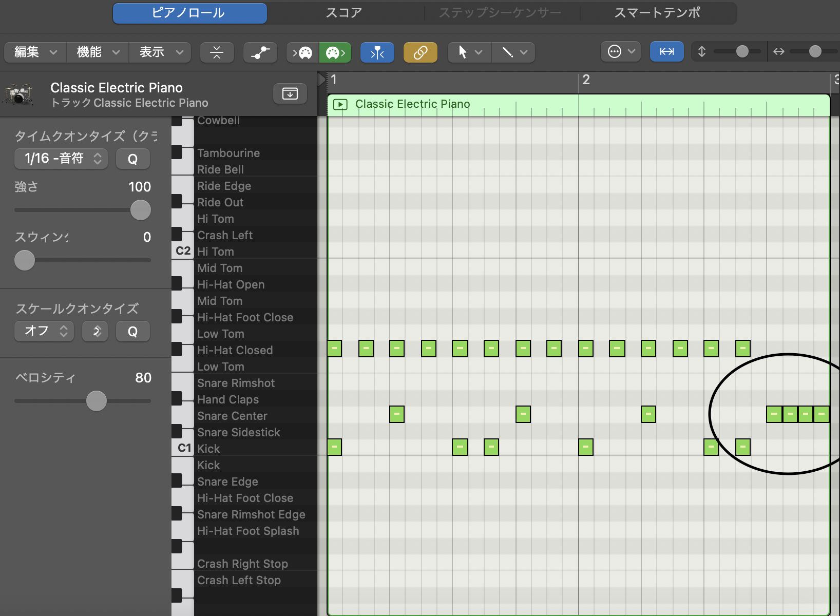Click the Crash Left key label
The image size is (840, 616).
(x=225, y=235)
